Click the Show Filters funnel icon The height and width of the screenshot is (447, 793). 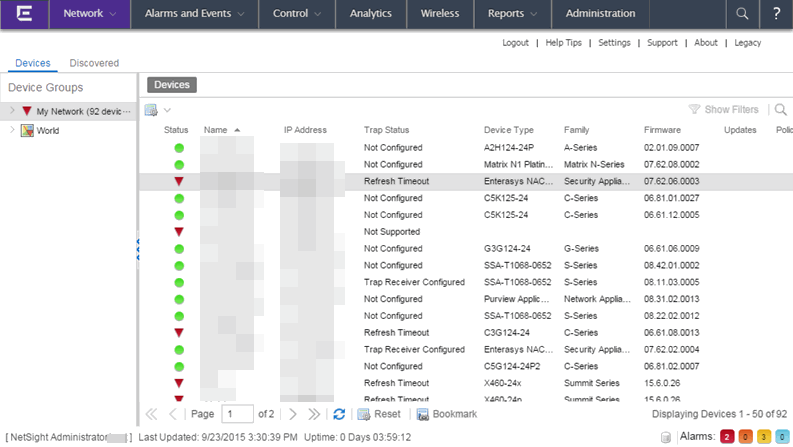point(694,109)
